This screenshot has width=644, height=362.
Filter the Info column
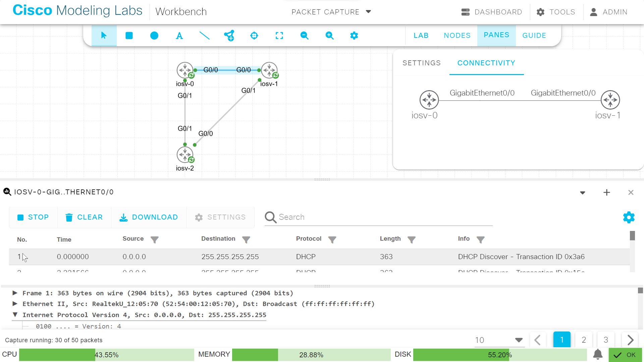[x=481, y=240]
